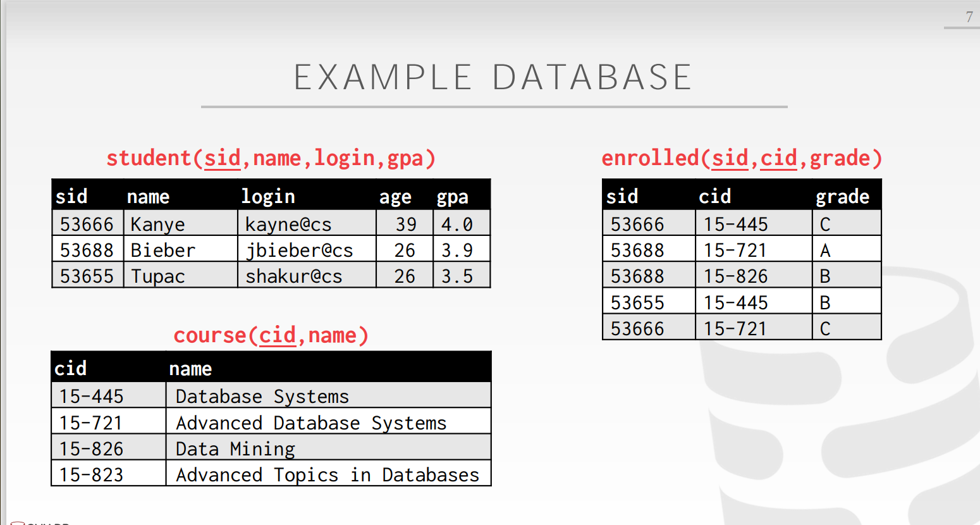Viewport: 980px width, 525px height.
Task: Click the 'name' header in course table
Action: coord(190,369)
